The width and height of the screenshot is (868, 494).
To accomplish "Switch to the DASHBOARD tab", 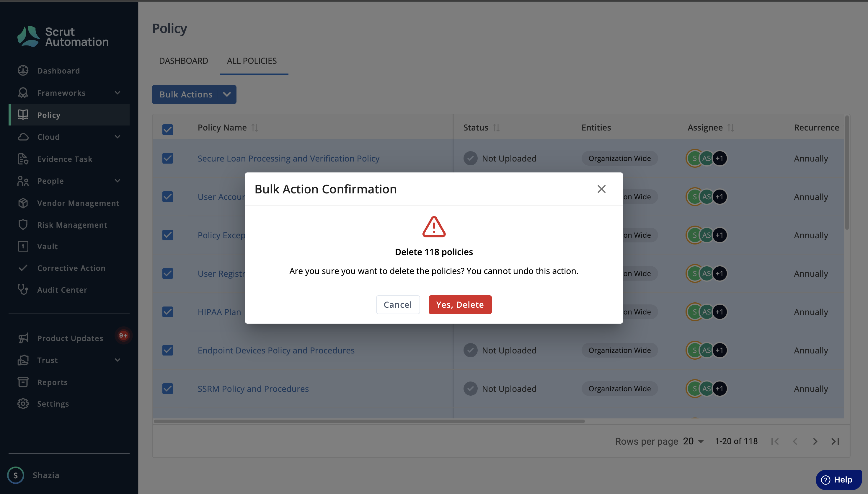I will pos(184,61).
